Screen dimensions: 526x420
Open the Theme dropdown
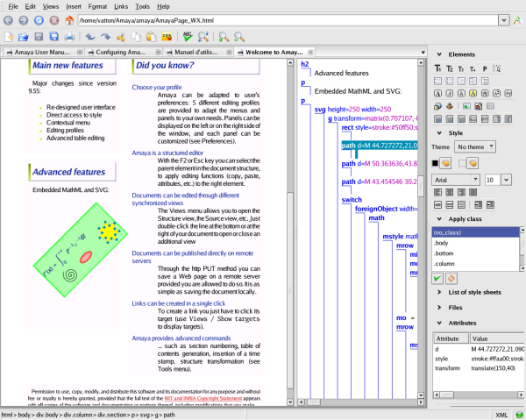[x=476, y=146]
